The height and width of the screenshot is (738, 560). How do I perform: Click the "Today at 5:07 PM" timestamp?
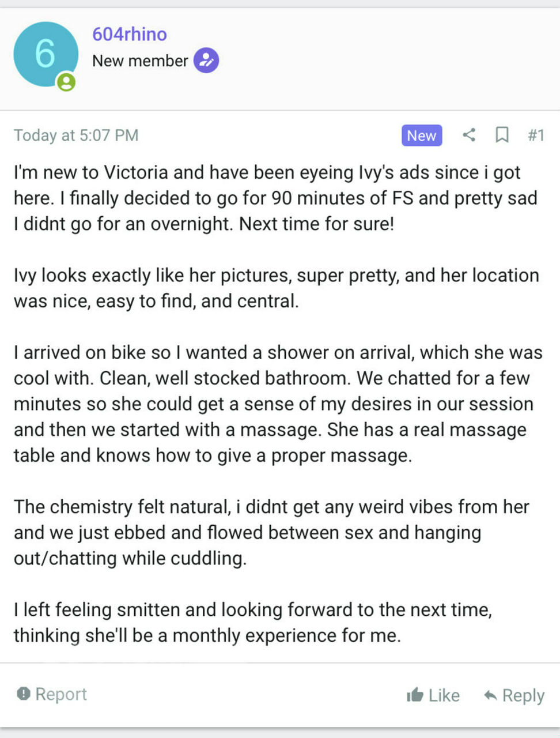(x=76, y=135)
